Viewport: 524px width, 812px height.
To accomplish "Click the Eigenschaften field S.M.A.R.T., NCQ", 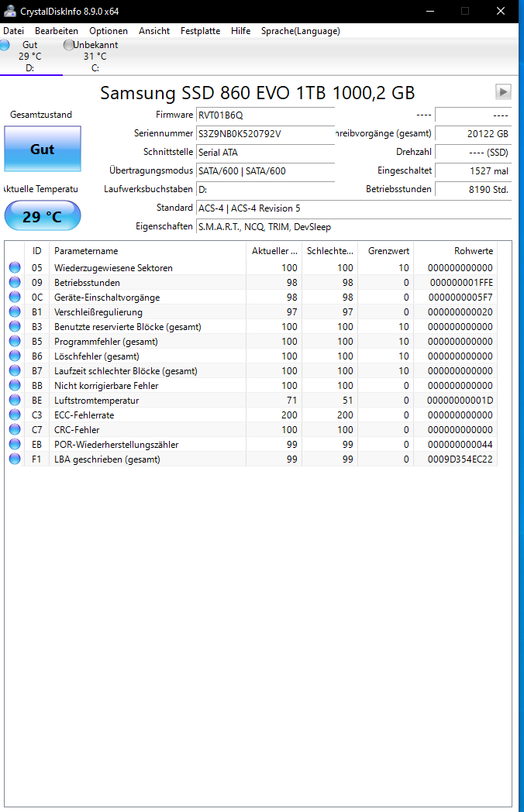I will pos(353,227).
